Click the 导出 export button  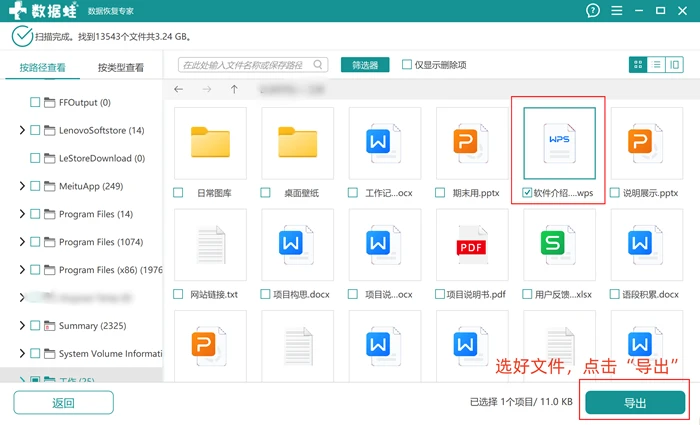click(635, 403)
